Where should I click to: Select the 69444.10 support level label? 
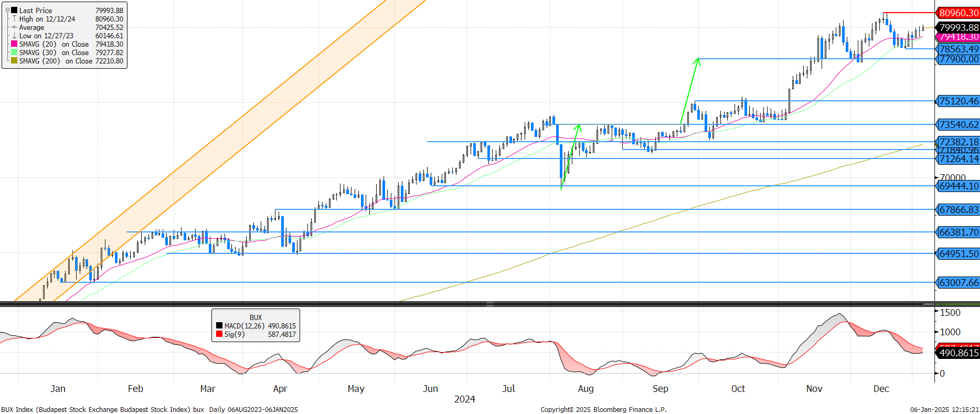(958, 186)
